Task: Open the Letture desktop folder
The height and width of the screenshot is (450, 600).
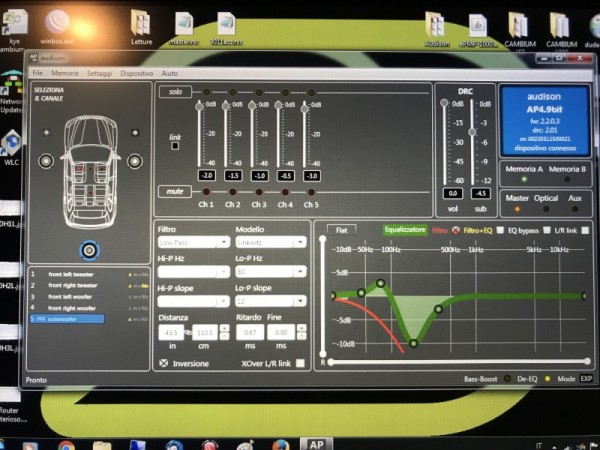Action: tap(141, 27)
